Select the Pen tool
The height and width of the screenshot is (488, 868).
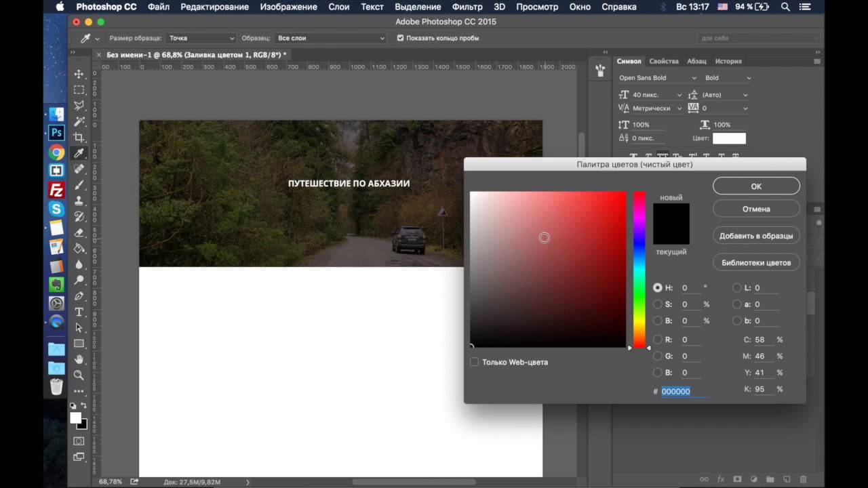pyautogui.click(x=79, y=296)
